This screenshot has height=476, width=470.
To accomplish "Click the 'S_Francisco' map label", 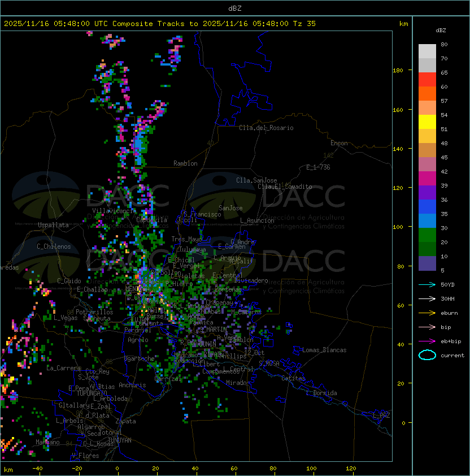I will click(x=202, y=214).
